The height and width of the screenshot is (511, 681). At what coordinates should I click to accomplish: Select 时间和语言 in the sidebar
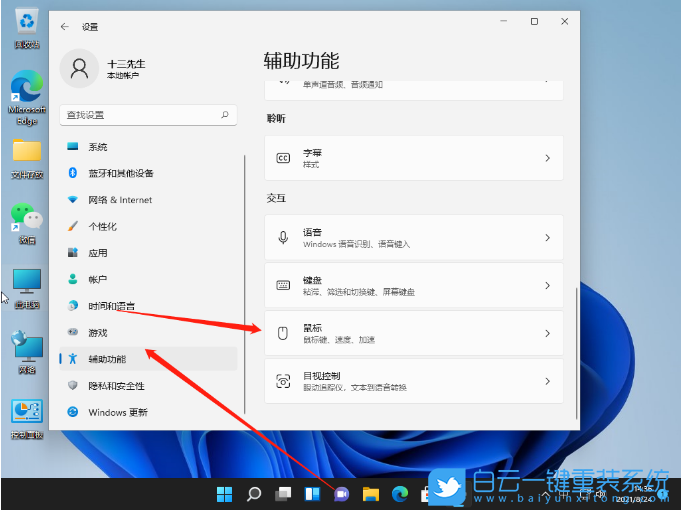point(148,306)
